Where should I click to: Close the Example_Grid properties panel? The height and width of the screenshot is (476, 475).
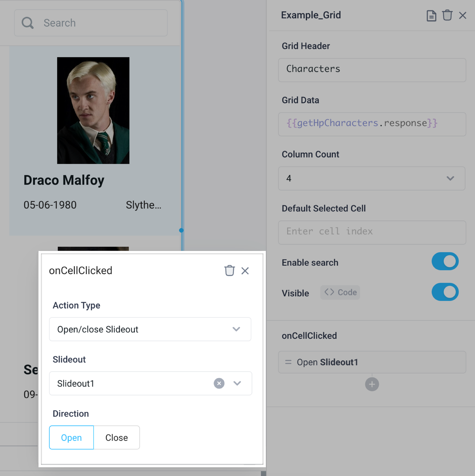(x=463, y=15)
